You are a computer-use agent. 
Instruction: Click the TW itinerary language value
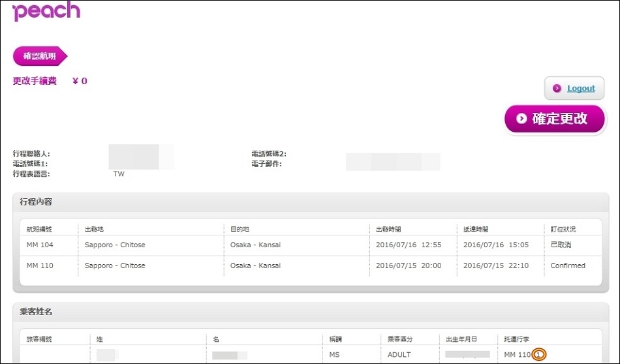pyautogui.click(x=119, y=174)
